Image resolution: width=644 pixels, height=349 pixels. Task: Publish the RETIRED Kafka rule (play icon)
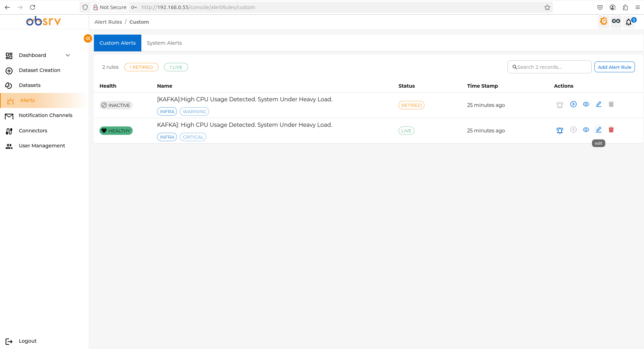pyautogui.click(x=573, y=104)
